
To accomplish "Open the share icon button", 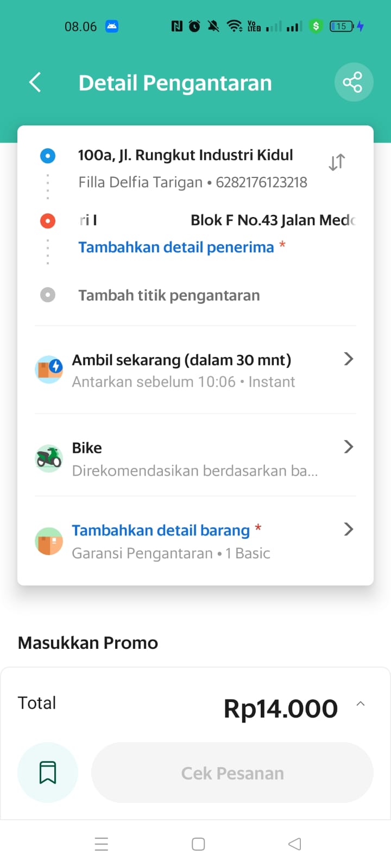I will point(354,82).
